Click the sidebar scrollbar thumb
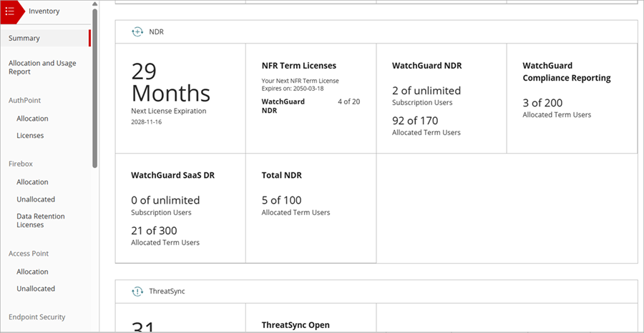Image resolution: width=644 pixels, height=333 pixels. point(95,88)
